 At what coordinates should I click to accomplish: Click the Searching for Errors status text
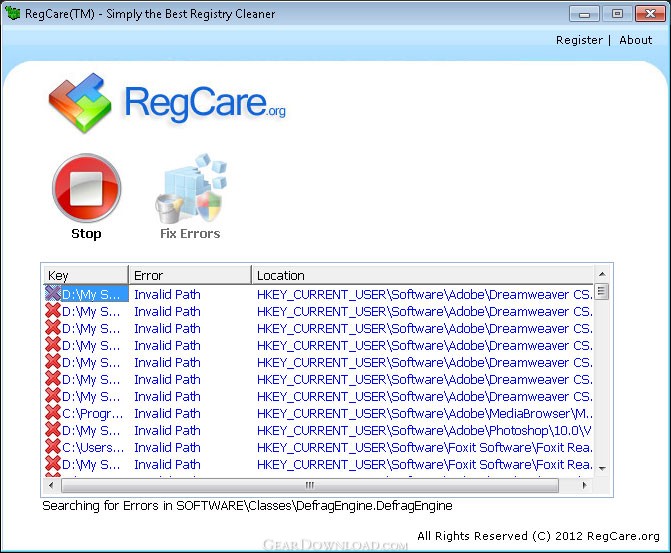[247, 506]
